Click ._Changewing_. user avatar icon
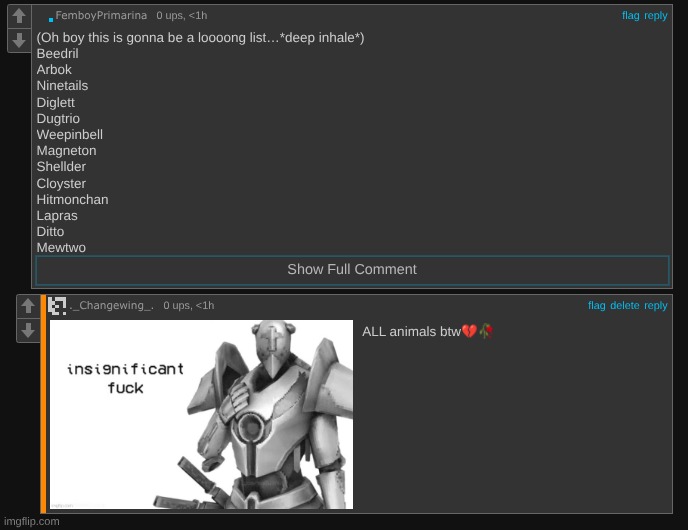Screen dimensions: 688x530 pyautogui.click(x=57, y=306)
